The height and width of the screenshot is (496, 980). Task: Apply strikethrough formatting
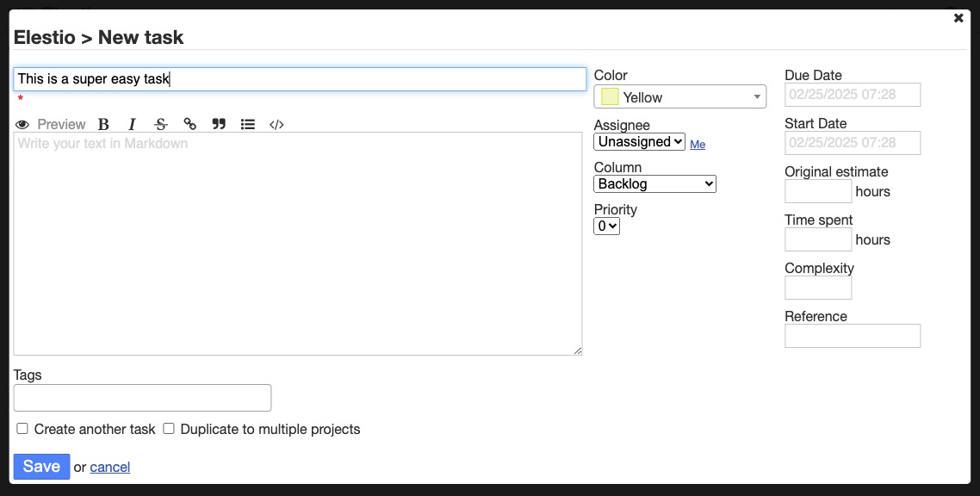(160, 124)
